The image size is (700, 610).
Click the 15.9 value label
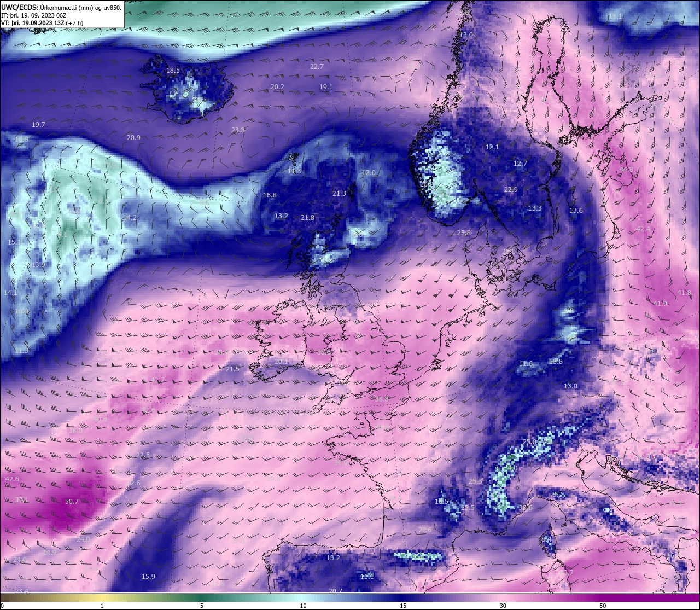point(148,577)
